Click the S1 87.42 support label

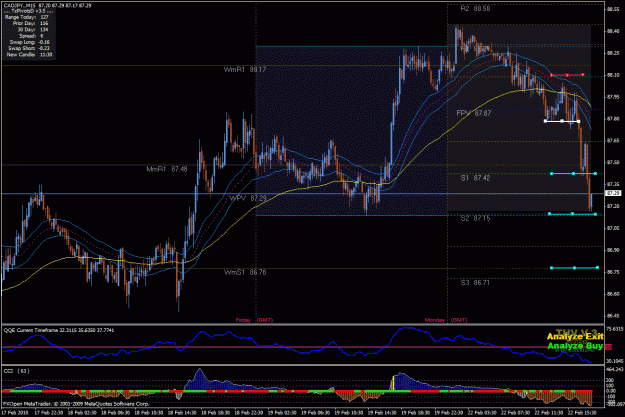click(x=475, y=178)
